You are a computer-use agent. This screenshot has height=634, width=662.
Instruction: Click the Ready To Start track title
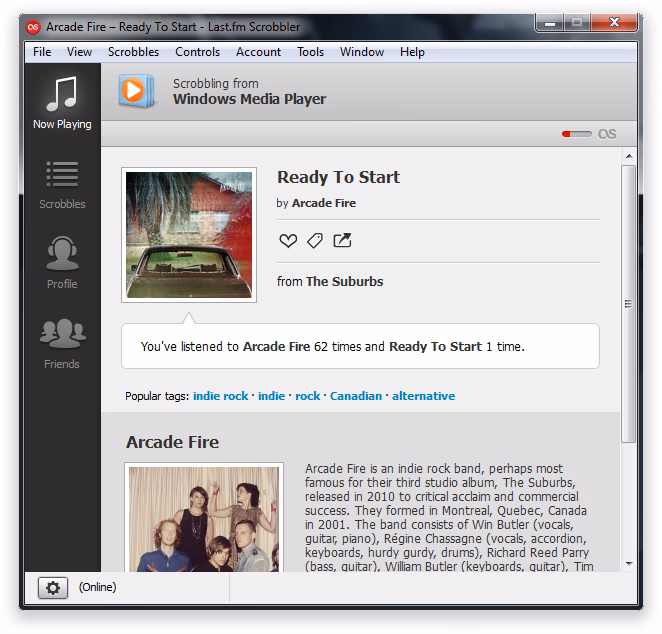339,177
